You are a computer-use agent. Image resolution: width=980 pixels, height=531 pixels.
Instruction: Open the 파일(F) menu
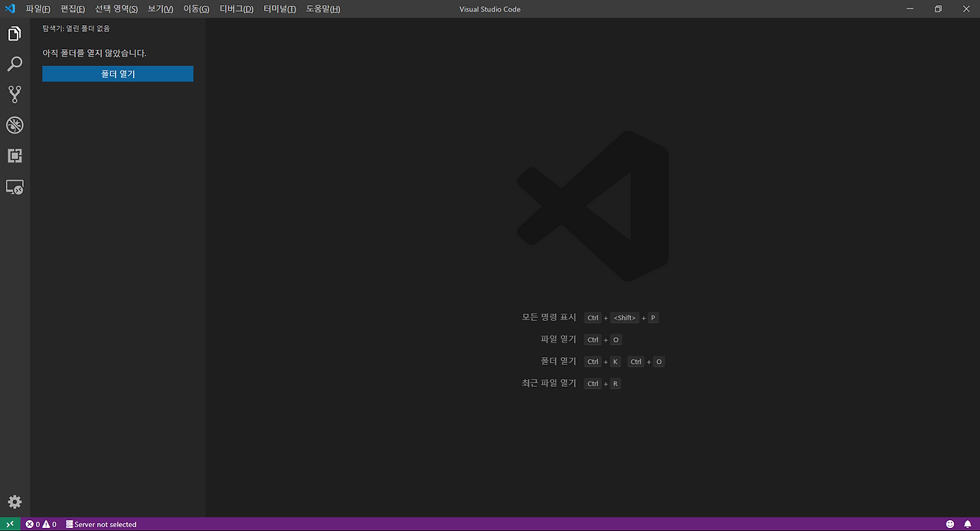click(38, 9)
